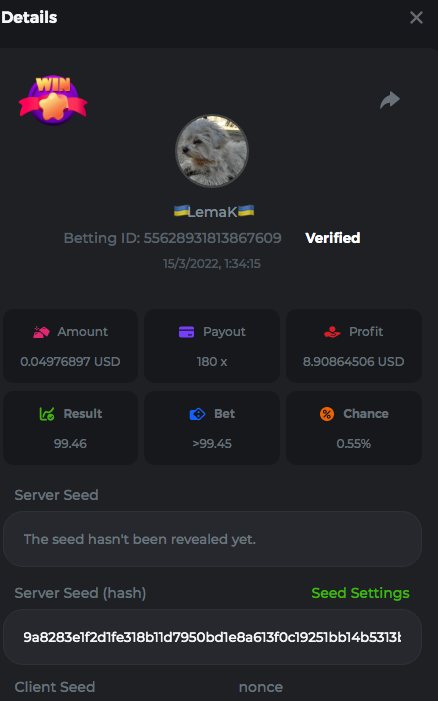
Task: Click the purple Payout card icon
Action: point(186,332)
